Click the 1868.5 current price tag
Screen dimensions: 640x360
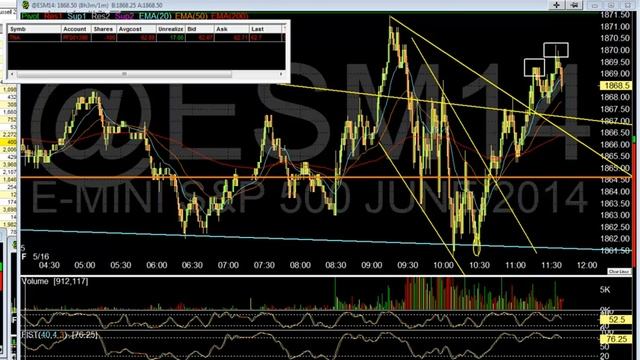(616, 85)
